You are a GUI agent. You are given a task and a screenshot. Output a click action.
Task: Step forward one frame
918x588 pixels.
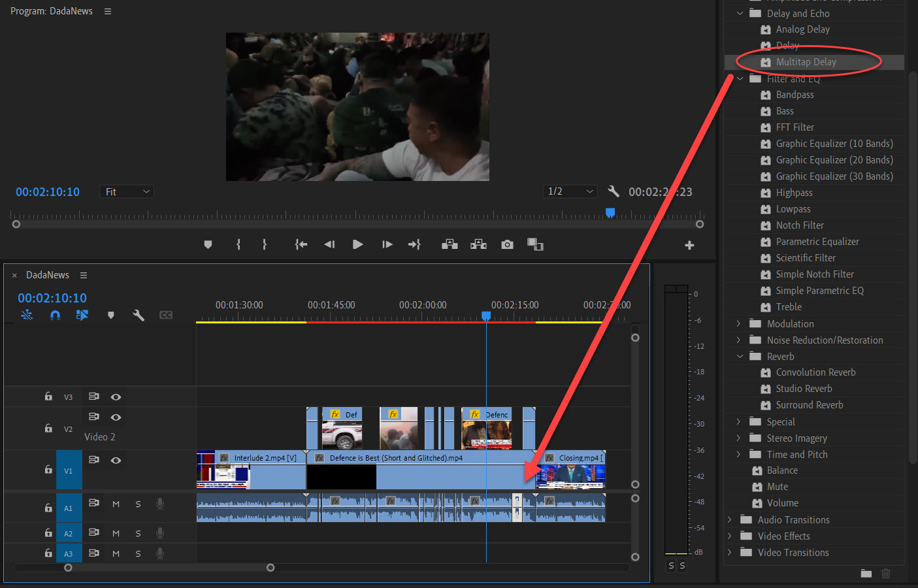pos(387,244)
